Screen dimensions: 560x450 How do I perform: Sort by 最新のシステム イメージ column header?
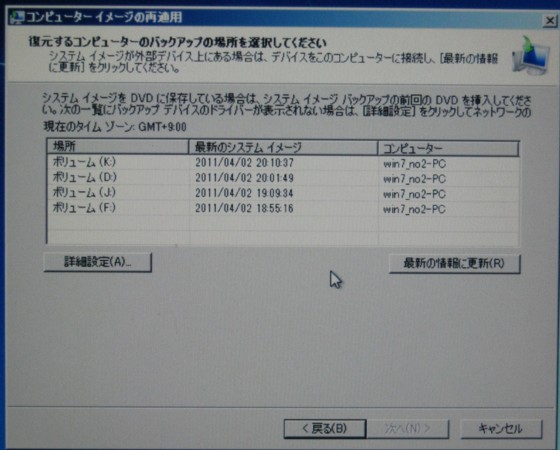(x=283, y=148)
